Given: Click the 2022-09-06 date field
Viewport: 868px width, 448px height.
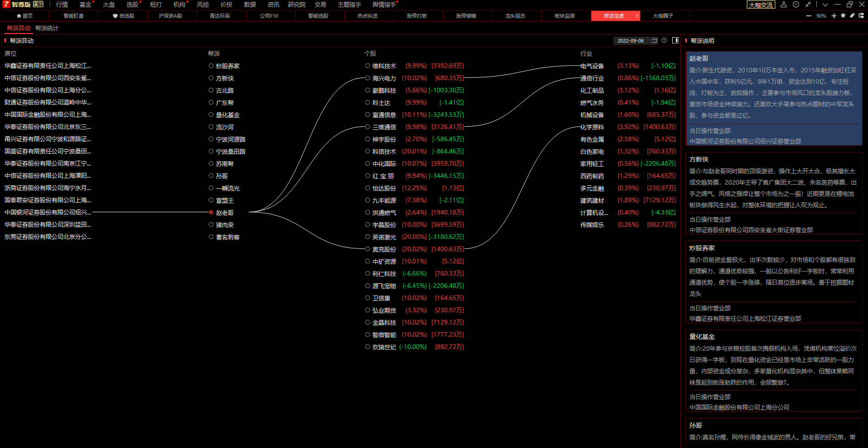Looking at the screenshot, I should [631, 41].
